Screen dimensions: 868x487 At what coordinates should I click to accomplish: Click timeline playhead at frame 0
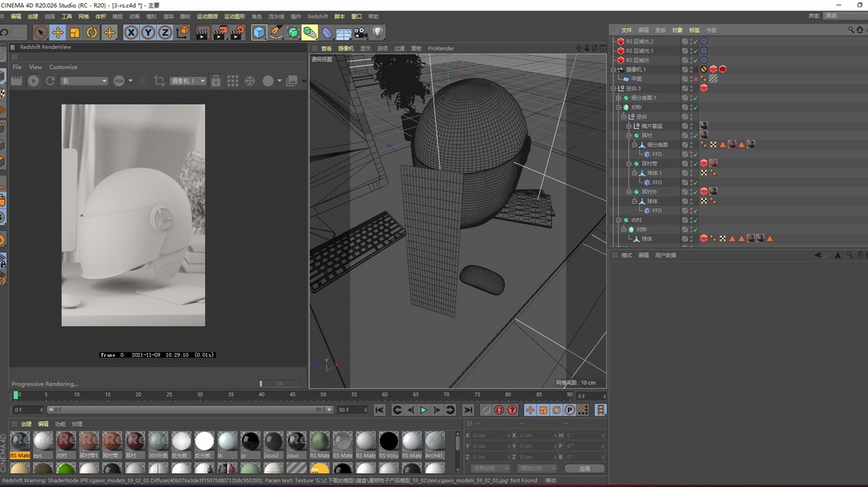click(x=16, y=394)
